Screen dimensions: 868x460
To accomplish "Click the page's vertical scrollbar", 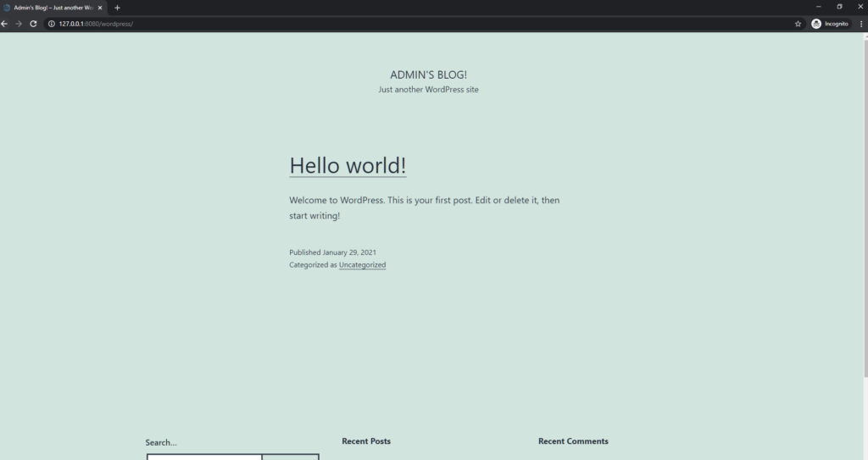I will pyautogui.click(x=864, y=212).
